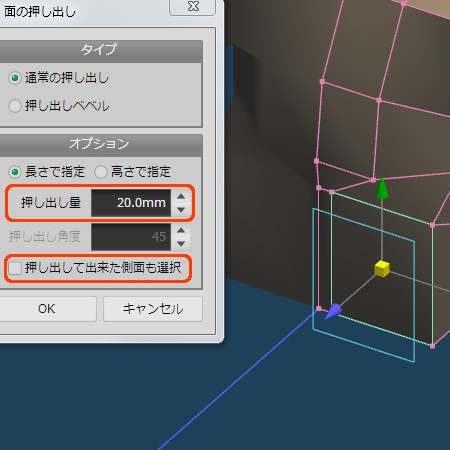This screenshot has width=450, height=450.
Task: Click the キャンセル button
Action: [x=153, y=309]
